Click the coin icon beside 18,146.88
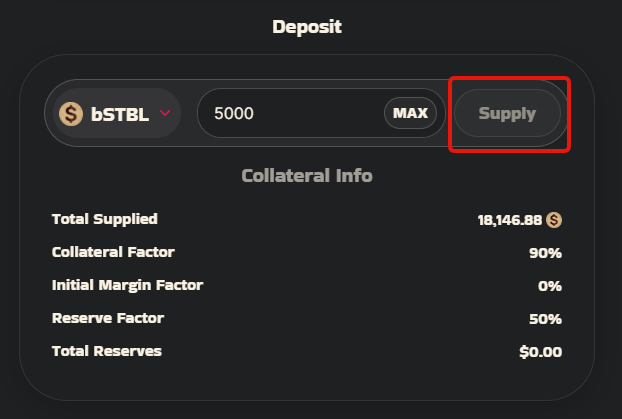The width and height of the screenshot is (622, 419). 554,220
